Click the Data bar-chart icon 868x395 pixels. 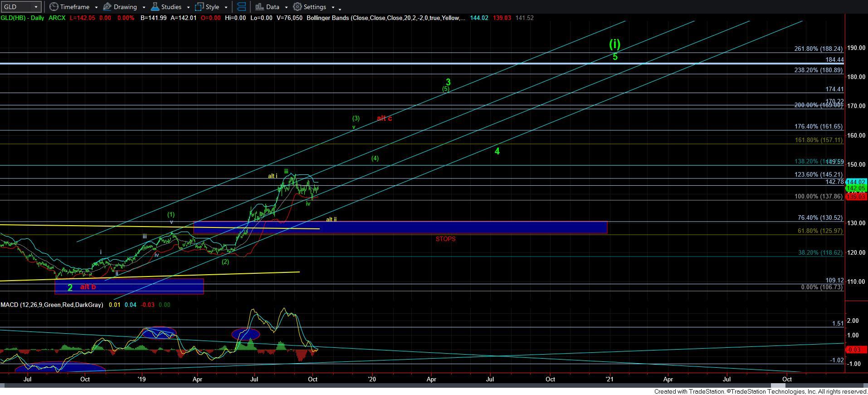(259, 7)
